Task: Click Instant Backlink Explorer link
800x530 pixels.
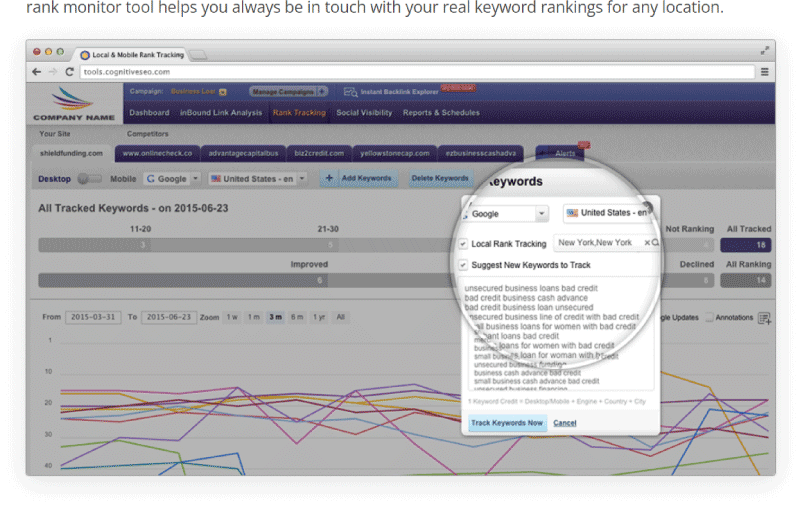Action: (399, 92)
